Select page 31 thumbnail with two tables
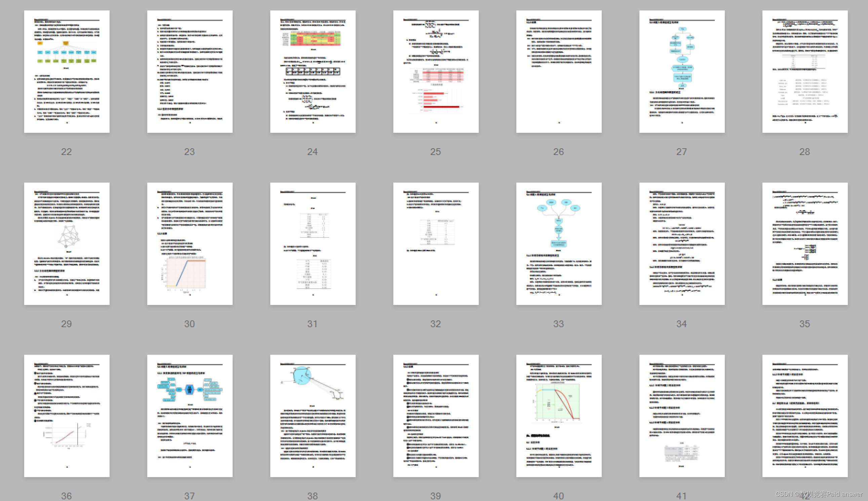This screenshot has width=868, height=501. pyautogui.click(x=313, y=244)
